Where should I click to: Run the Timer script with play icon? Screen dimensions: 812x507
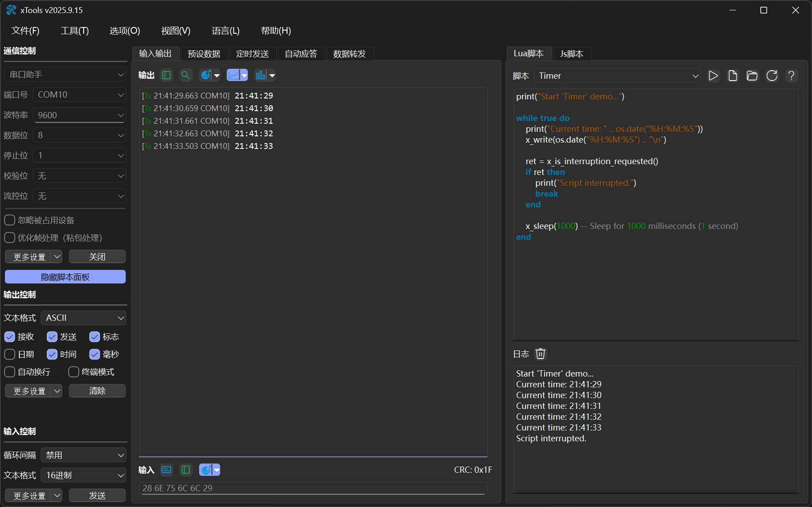[713, 76]
